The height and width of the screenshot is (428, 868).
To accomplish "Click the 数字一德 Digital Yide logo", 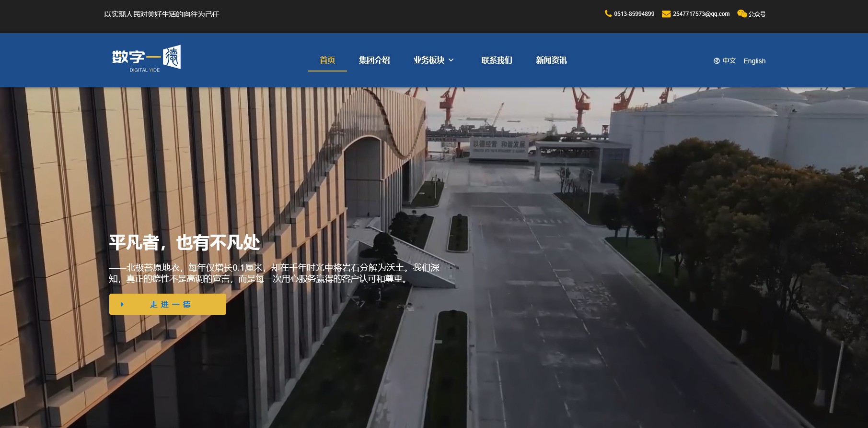I will click(146, 59).
